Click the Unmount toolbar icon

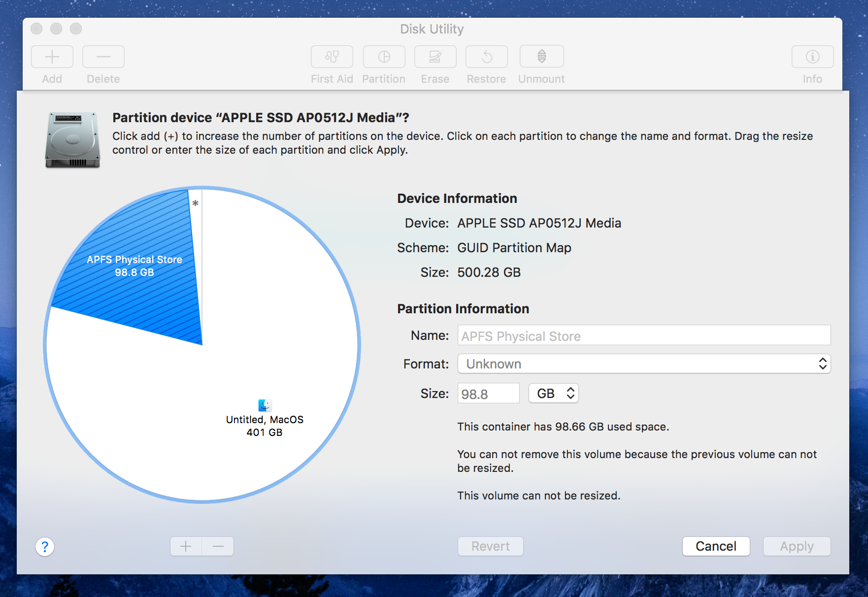coord(542,57)
